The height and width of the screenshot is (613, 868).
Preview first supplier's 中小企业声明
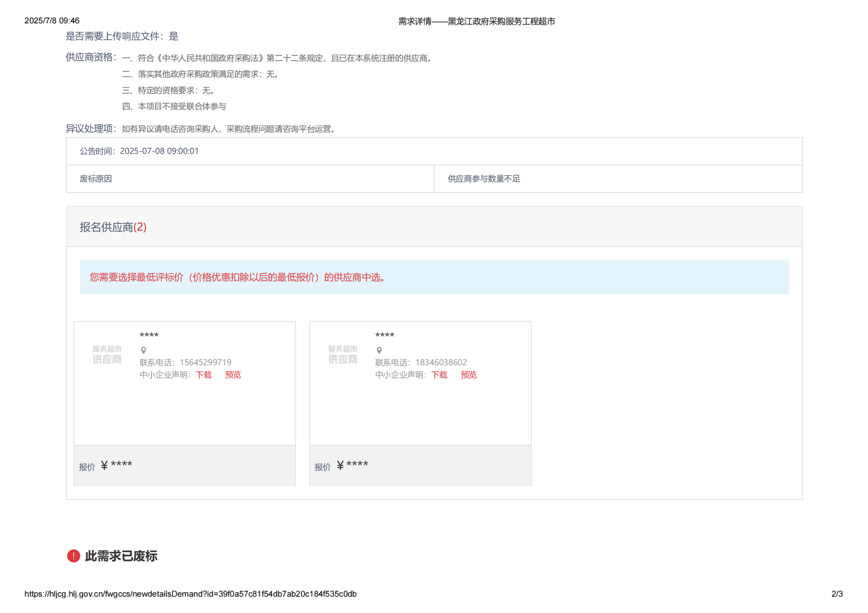tap(233, 375)
